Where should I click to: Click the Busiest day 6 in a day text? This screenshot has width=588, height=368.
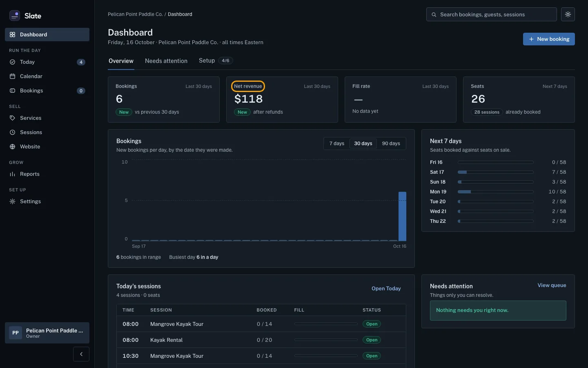(194, 257)
